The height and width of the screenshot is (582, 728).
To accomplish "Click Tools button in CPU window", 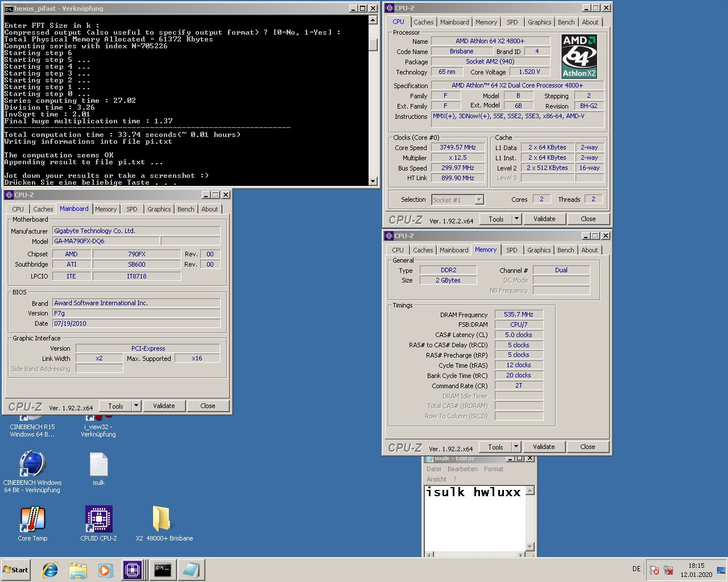I will (x=496, y=219).
